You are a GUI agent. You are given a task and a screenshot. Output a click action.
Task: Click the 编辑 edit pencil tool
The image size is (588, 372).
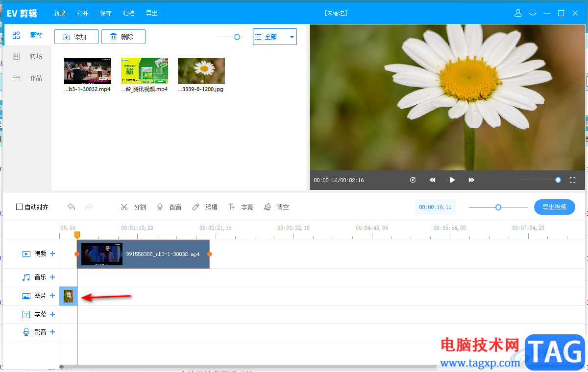[x=205, y=207]
